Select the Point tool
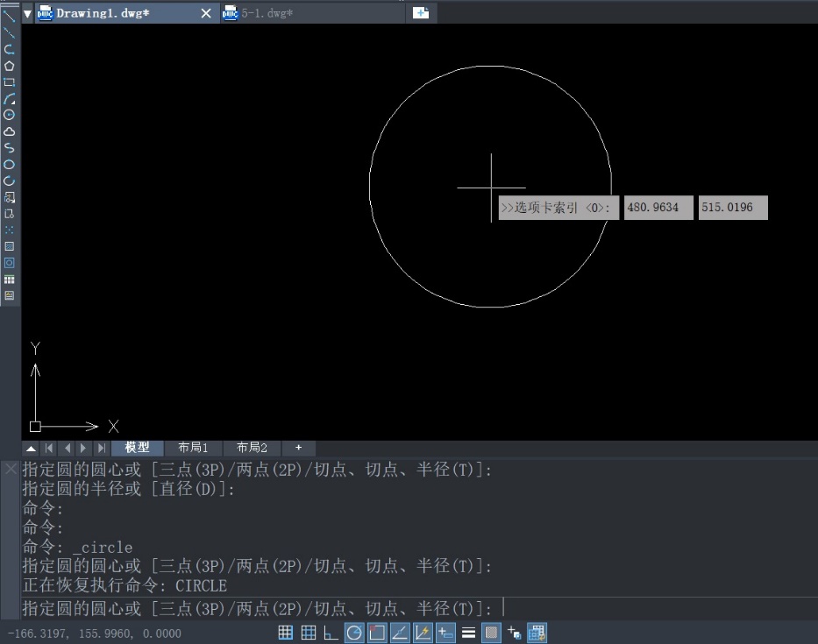The height and width of the screenshot is (644, 818). [10, 230]
